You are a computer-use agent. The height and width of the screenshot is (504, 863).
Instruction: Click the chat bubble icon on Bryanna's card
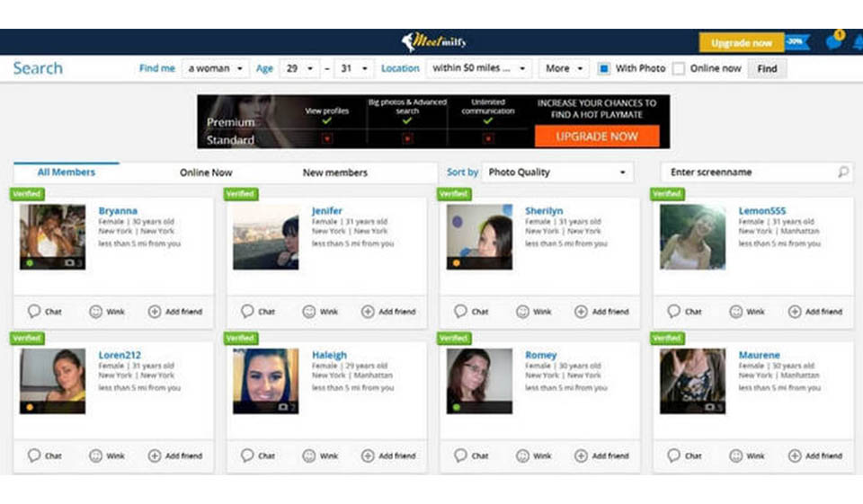coord(34,312)
